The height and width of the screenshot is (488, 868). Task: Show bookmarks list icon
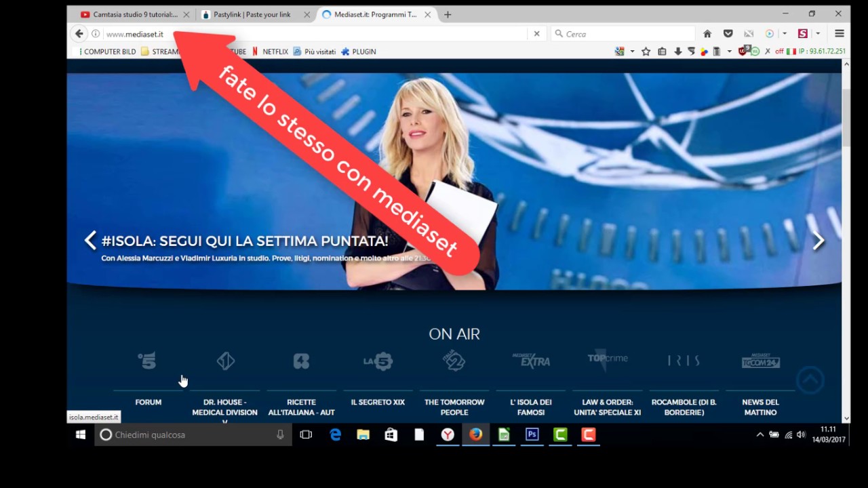pos(662,52)
